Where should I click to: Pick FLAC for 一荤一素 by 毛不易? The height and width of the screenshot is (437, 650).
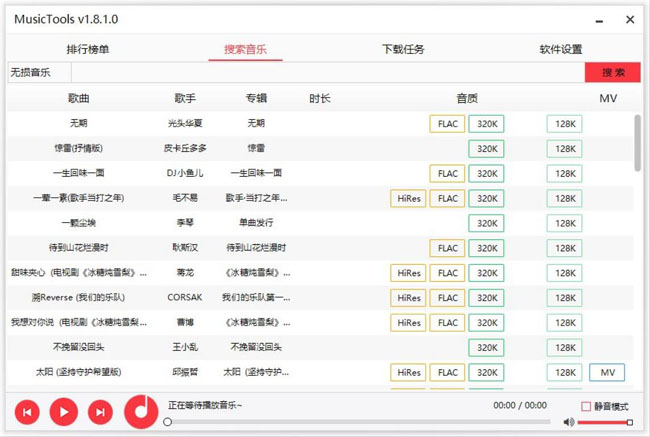(x=447, y=199)
